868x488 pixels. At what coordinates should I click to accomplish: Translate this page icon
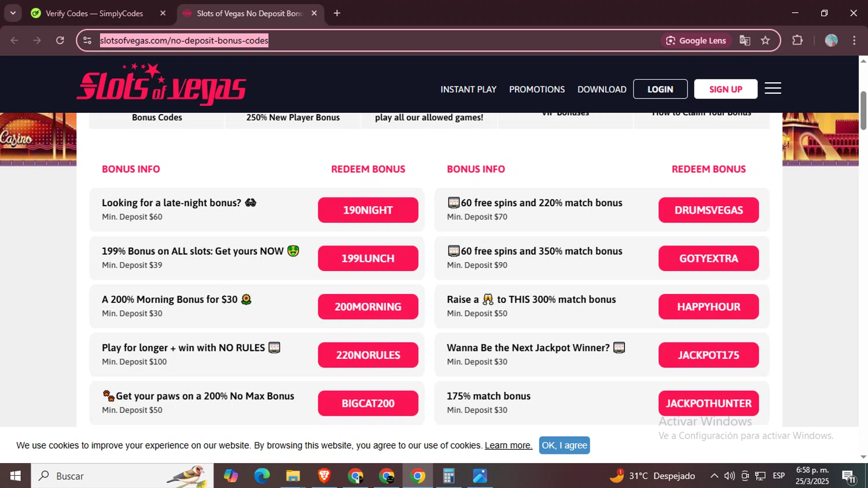pos(745,41)
